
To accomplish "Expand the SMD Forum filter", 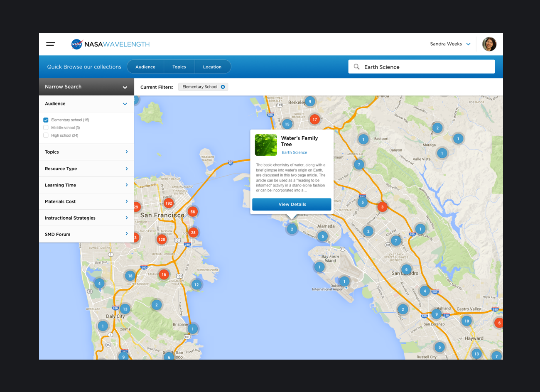I will click(86, 234).
